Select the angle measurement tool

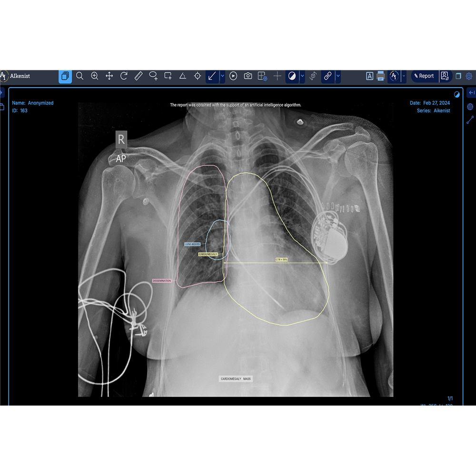[x=182, y=76]
